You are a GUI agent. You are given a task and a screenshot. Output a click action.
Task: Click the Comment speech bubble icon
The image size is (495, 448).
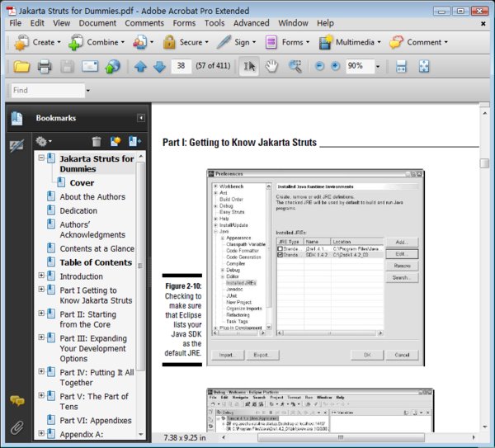[396, 42]
